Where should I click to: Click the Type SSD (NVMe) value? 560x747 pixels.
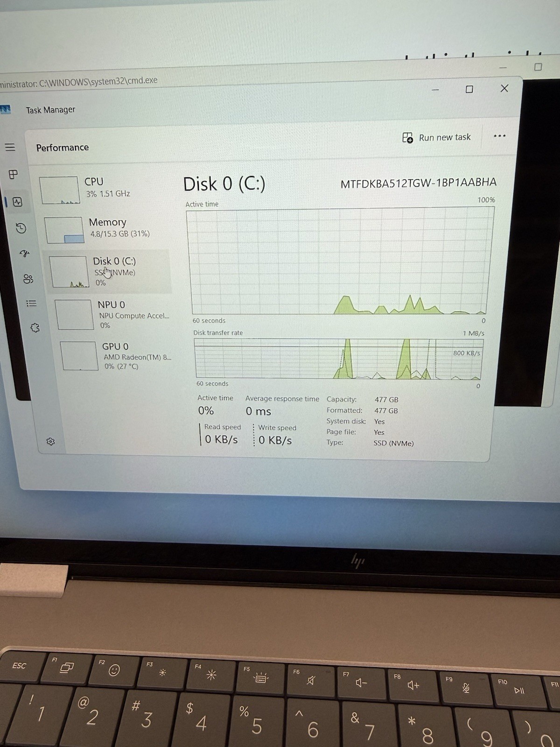click(x=393, y=443)
